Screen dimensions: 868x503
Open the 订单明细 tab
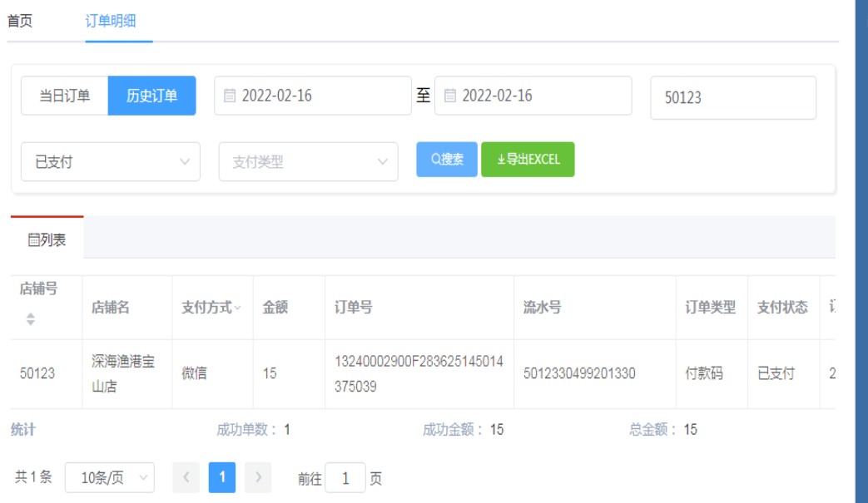[111, 22]
